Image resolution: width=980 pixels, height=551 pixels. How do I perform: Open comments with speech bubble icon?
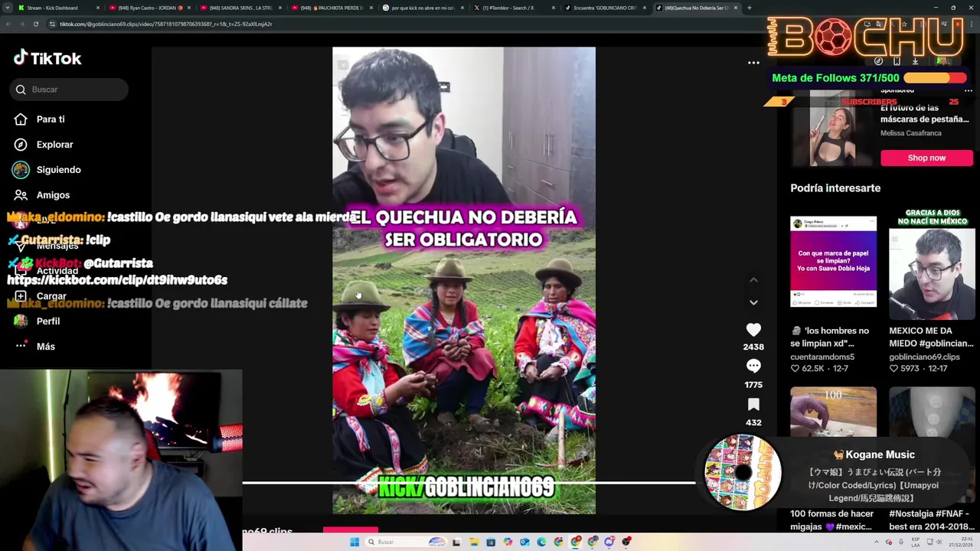click(x=753, y=367)
